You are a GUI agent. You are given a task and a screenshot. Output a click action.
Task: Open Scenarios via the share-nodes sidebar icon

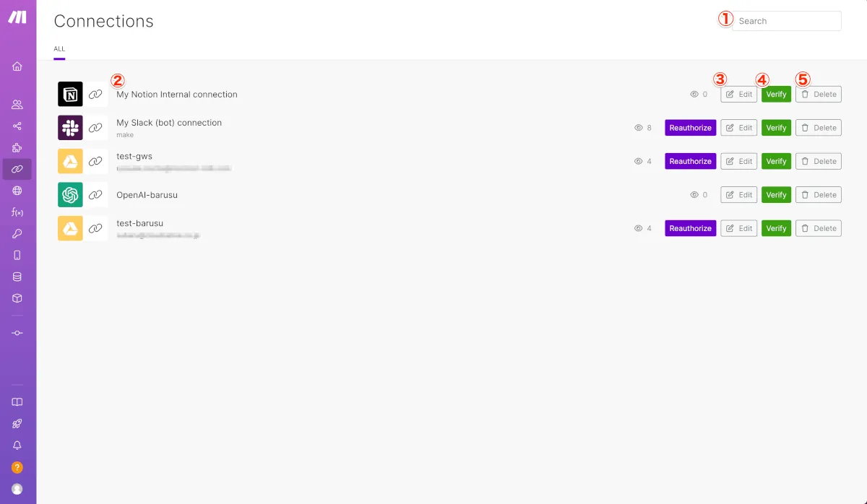[17, 126]
